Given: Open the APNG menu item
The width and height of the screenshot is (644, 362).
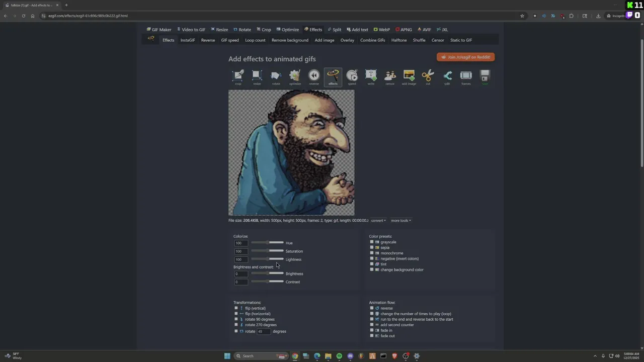Looking at the screenshot, I should 404,30.
